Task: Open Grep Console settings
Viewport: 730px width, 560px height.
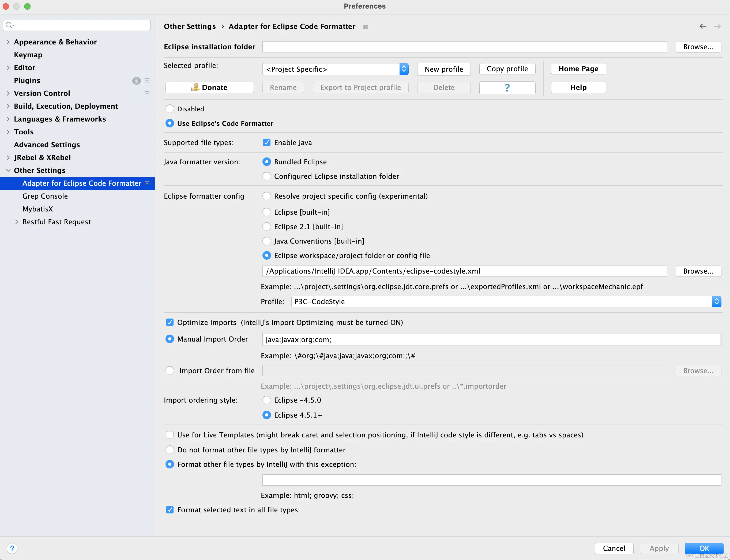Action: (x=45, y=196)
